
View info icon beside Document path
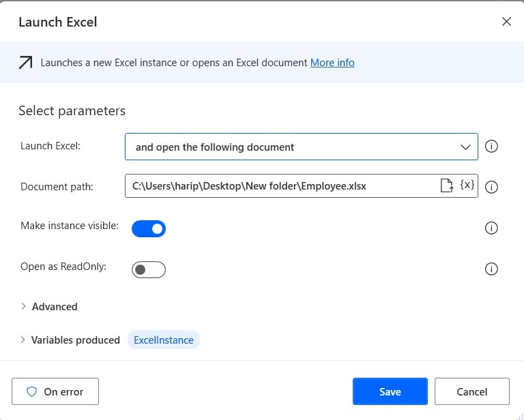click(x=491, y=187)
